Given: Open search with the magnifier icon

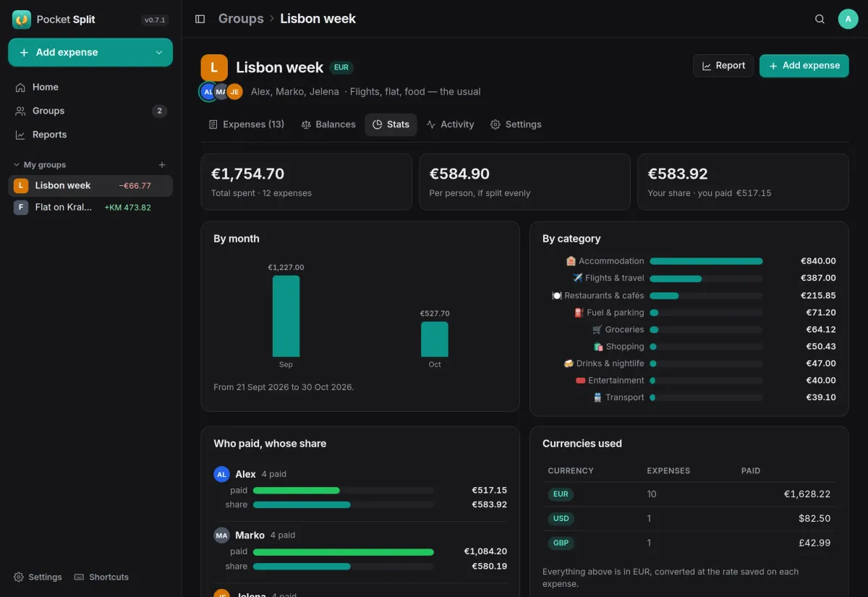Looking at the screenshot, I should coord(820,19).
